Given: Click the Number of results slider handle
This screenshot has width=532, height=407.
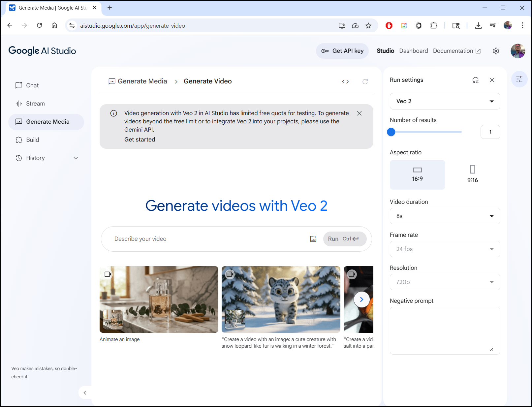Looking at the screenshot, I should (x=391, y=132).
